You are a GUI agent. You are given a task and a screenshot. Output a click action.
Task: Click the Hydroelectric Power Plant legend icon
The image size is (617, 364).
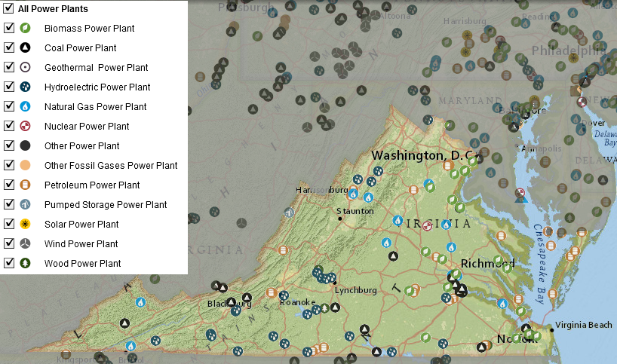pos(25,87)
